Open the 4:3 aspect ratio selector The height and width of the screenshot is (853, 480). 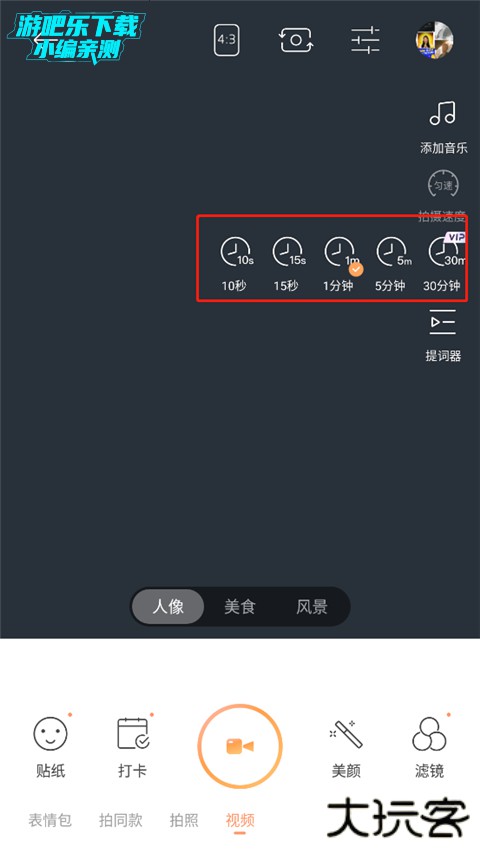(226, 40)
